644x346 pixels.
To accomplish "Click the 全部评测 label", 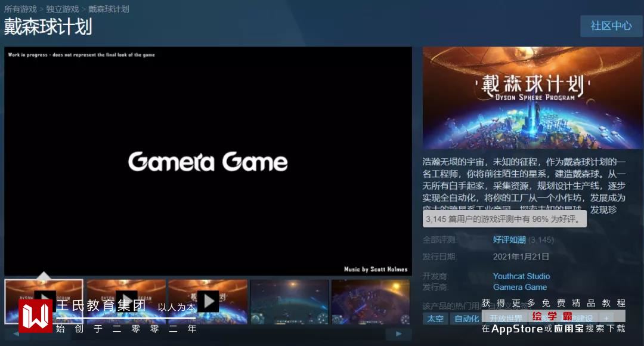I will tap(439, 240).
